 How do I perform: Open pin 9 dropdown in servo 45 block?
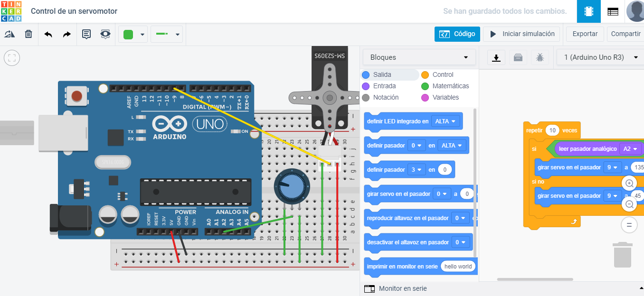613,196
